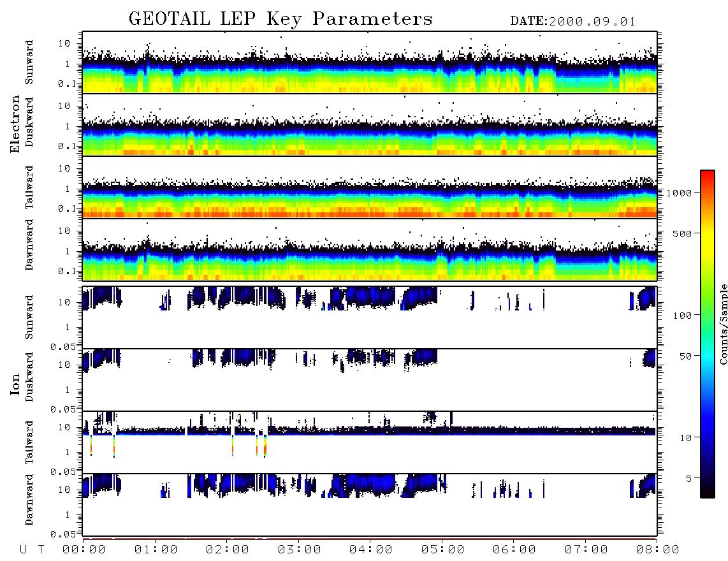Click the Ion Duskward spectrogram panel
728x561 pixels.
pyautogui.click(x=370, y=380)
